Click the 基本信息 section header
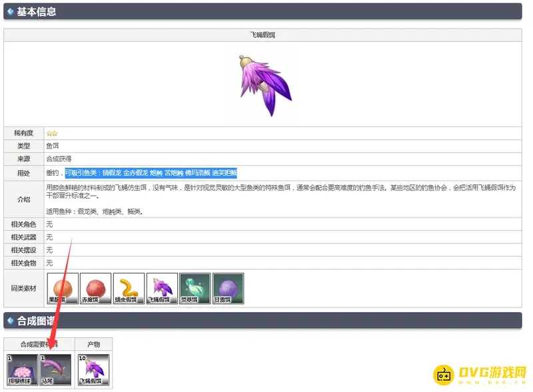 (37, 11)
